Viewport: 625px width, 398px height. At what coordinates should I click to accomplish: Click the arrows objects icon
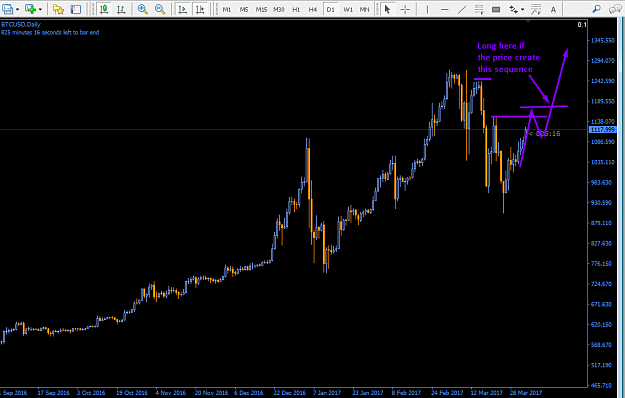(x=514, y=9)
